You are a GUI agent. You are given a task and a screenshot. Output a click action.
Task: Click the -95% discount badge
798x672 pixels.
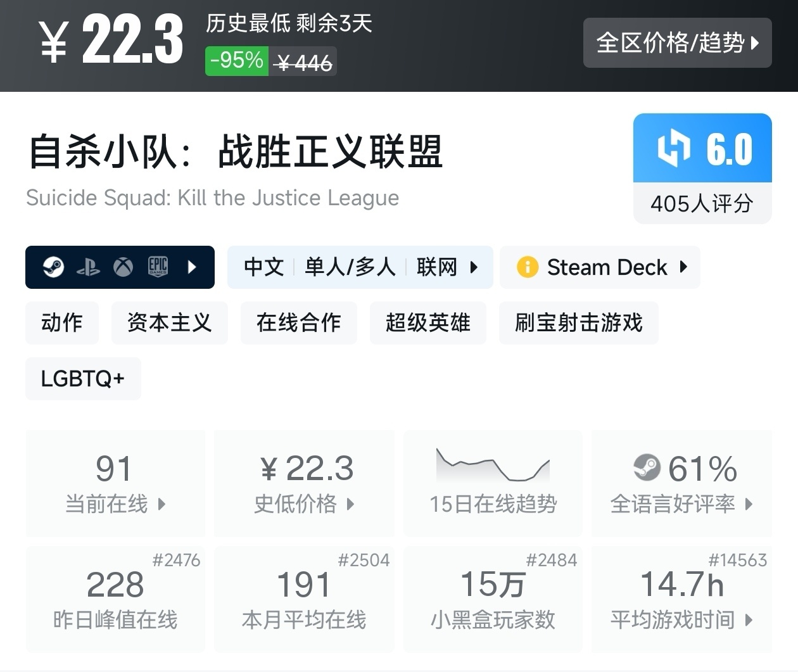[x=237, y=61]
